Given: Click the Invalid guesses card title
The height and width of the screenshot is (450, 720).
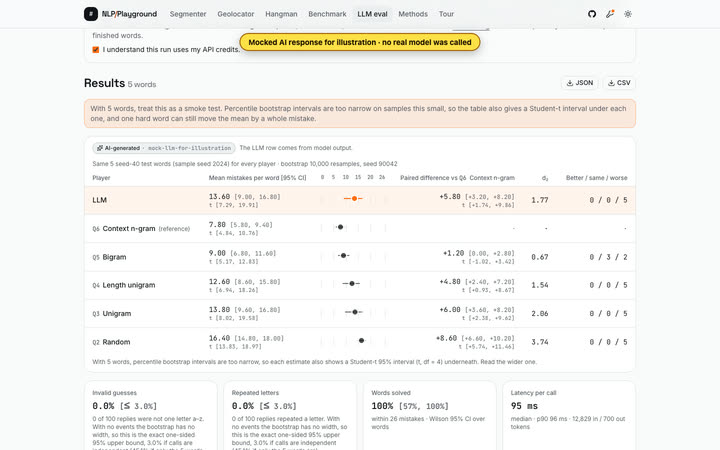Looking at the screenshot, I should pyautogui.click(x=114, y=393).
